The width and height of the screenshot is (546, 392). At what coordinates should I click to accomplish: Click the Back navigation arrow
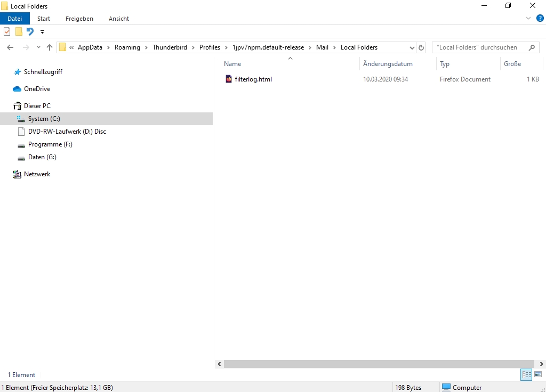pyautogui.click(x=10, y=47)
